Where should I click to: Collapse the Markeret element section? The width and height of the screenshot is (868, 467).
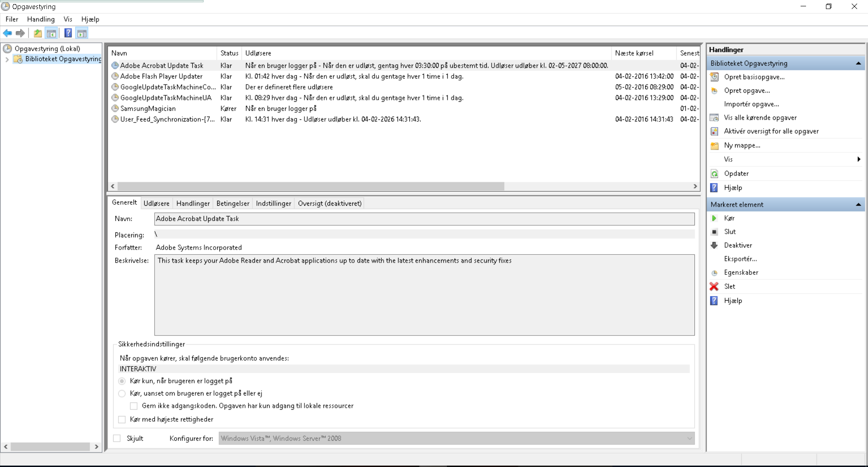pyautogui.click(x=858, y=205)
